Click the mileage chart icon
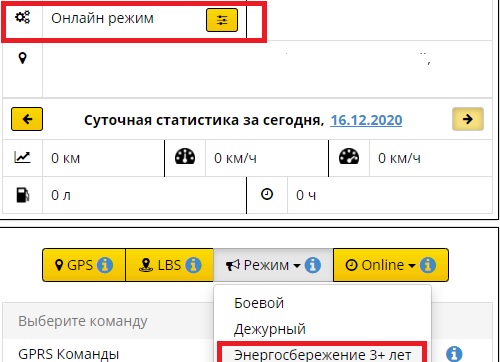 coord(22,157)
